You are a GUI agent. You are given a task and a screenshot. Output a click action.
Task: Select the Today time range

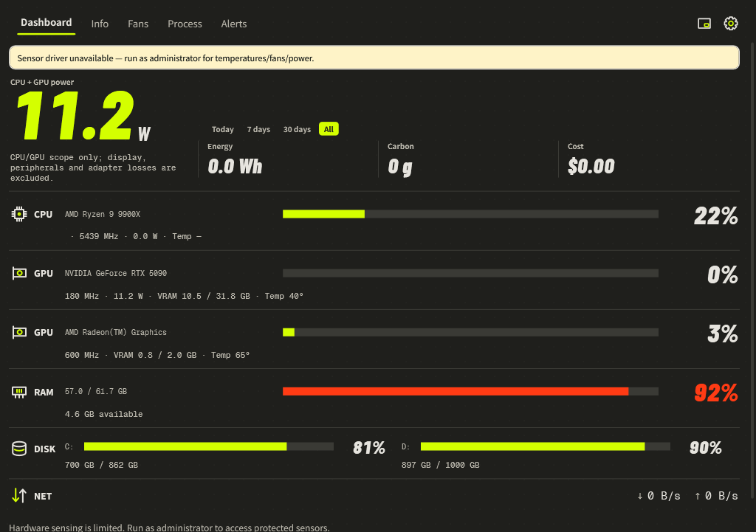point(222,129)
